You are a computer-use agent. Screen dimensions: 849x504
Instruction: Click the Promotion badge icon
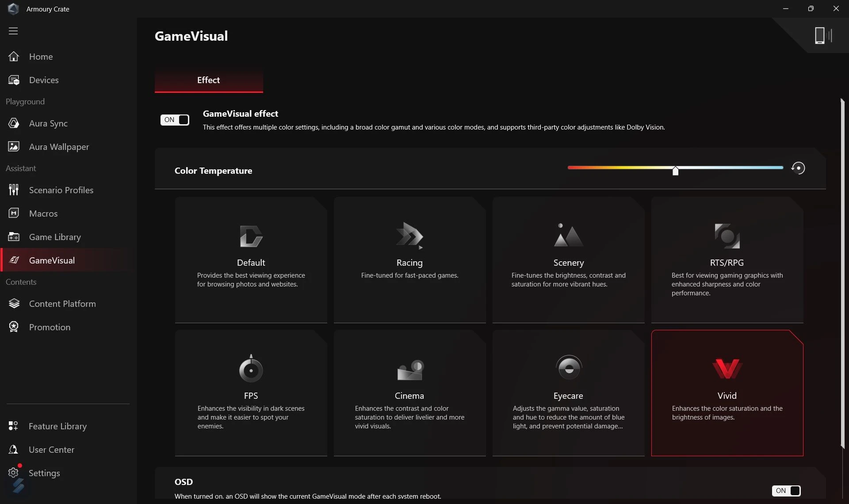pyautogui.click(x=14, y=327)
